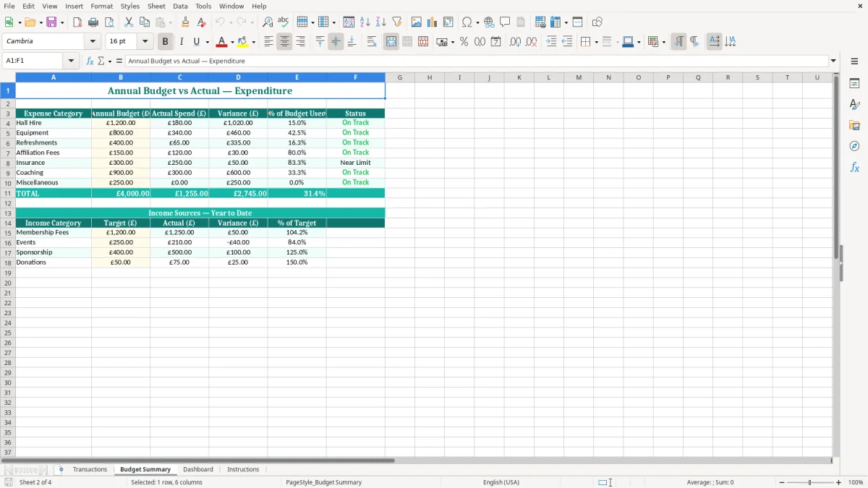The height and width of the screenshot is (488, 868).
Task: Open the Format menu
Action: pos(102,6)
